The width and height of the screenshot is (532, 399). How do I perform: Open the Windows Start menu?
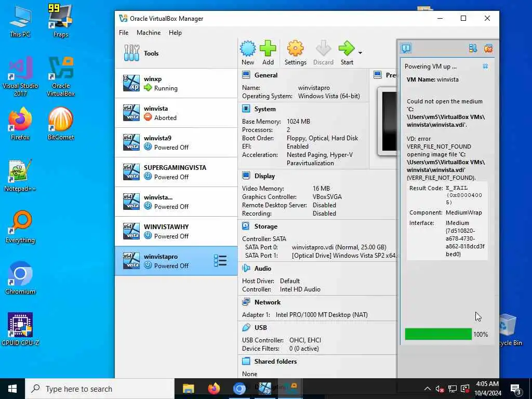pos(12,389)
